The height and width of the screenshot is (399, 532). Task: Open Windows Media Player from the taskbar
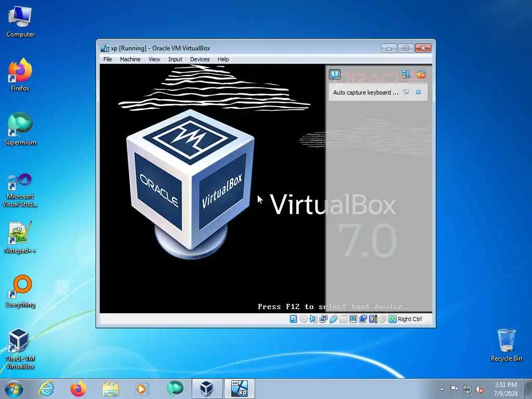tap(141, 389)
